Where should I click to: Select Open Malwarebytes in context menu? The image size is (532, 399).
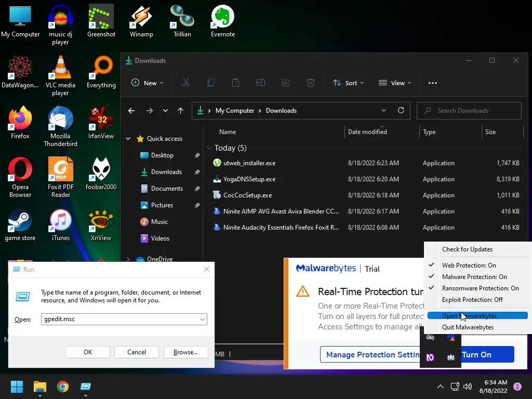(x=477, y=316)
